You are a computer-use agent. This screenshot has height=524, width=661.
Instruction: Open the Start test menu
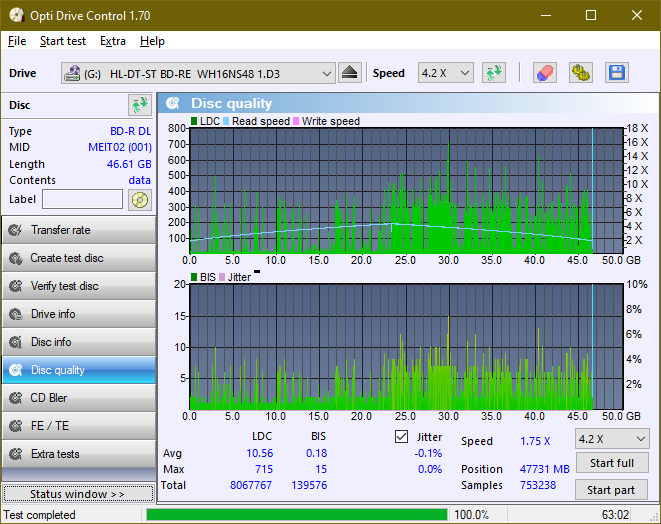[x=62, y=41]
